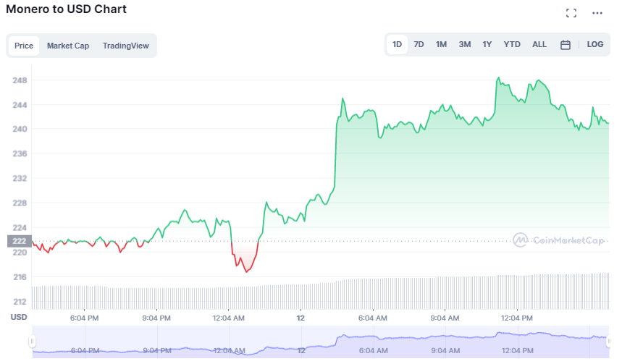Toggle the LOG scale option

pos(595,44)
